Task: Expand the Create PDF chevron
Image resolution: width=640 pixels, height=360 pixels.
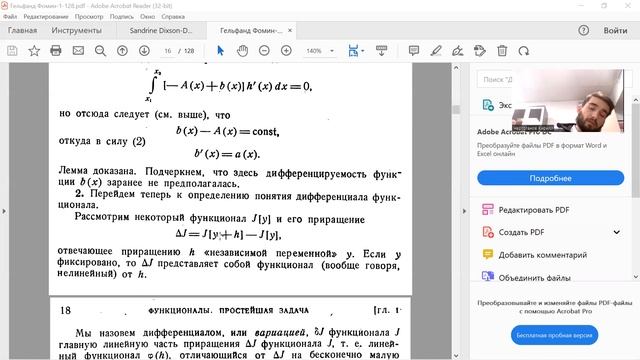Action: [616, 232]
